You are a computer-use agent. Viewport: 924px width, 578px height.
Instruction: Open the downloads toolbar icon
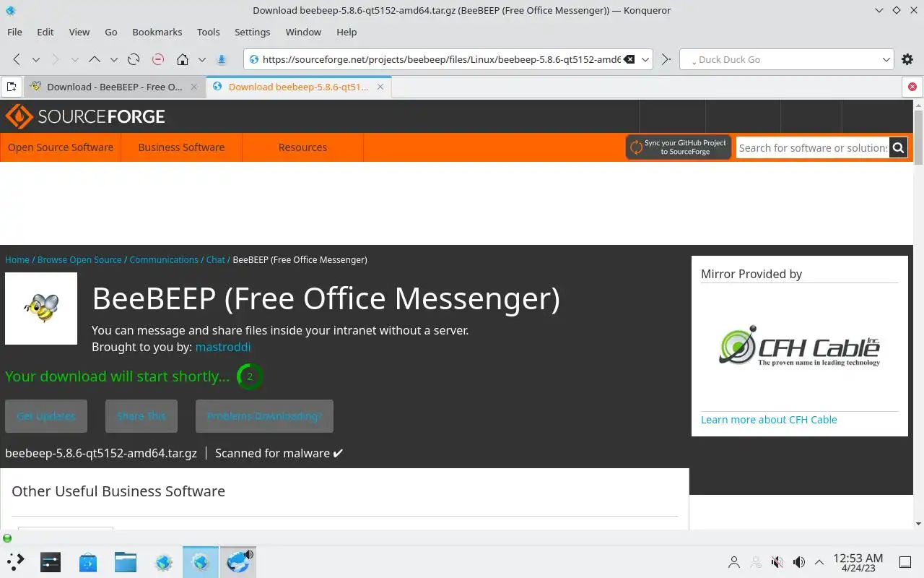[222, 59]
